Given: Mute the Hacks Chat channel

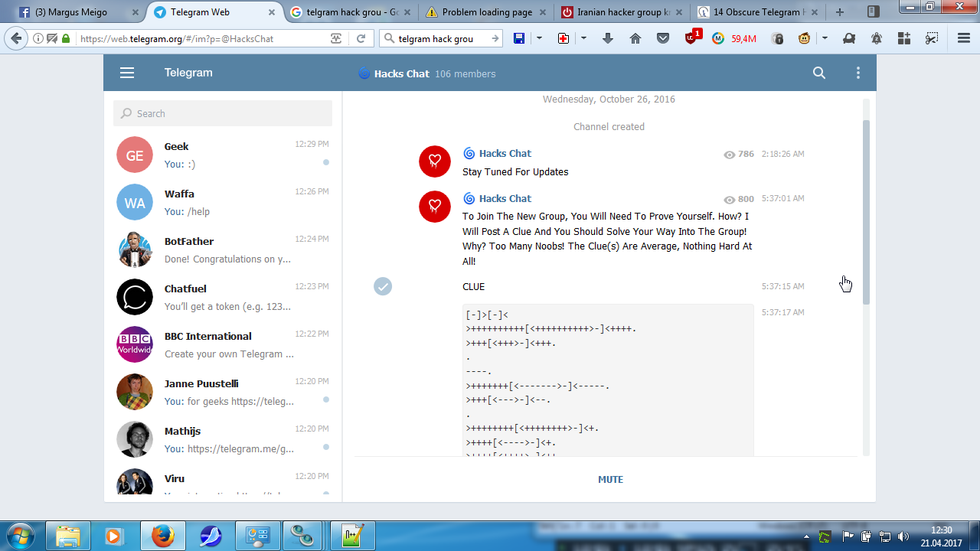Looking at the screenshot, I should coord(610,480).
